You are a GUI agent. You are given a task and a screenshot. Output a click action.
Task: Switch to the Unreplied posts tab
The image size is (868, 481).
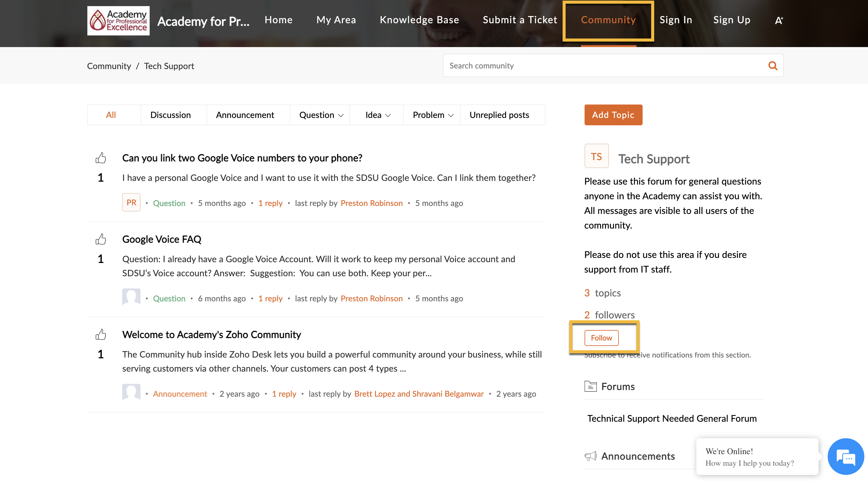click(x=499, y=115)
